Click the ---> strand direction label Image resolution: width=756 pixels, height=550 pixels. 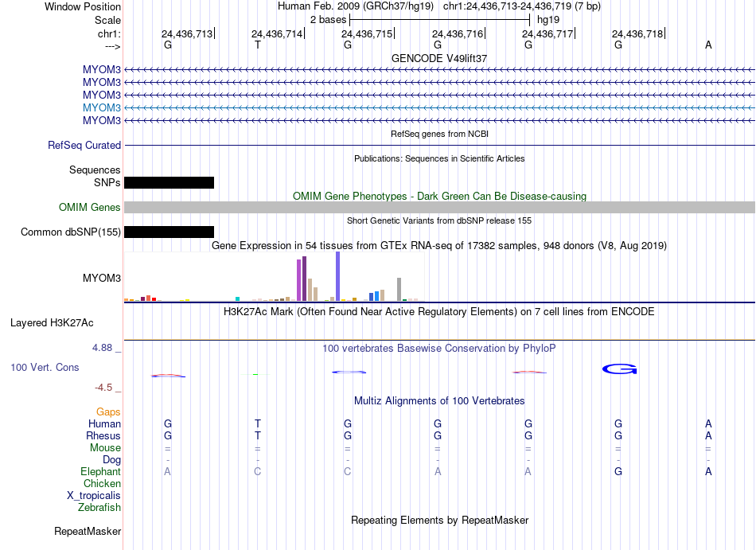tap(112, 46)
